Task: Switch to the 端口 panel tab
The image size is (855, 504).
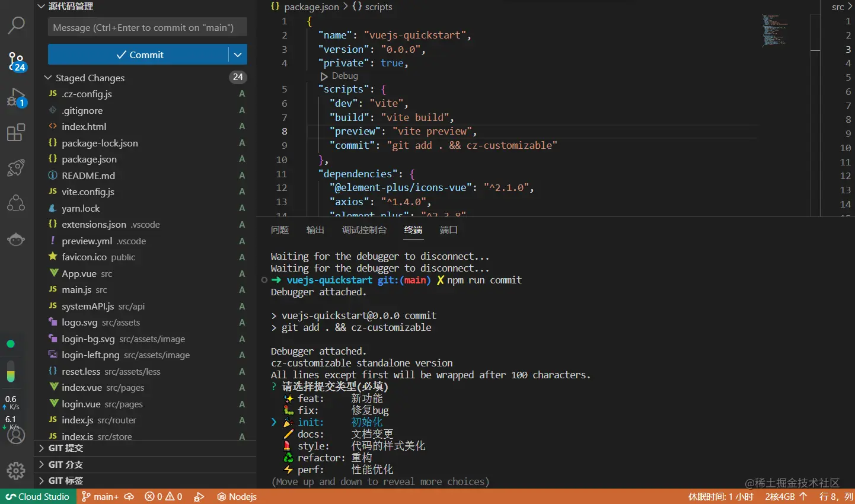Action: pyautogui.click(x=449, y=229)
